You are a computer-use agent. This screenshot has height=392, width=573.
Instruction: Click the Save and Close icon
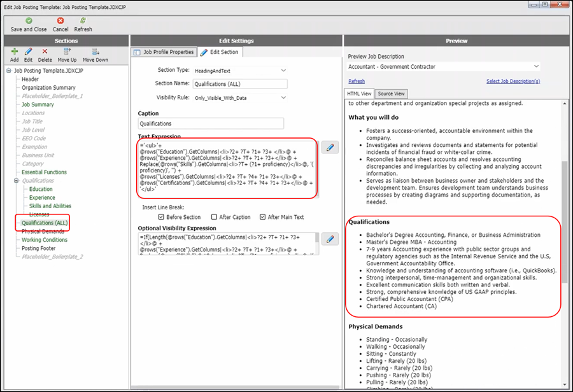tap(29, 21)
